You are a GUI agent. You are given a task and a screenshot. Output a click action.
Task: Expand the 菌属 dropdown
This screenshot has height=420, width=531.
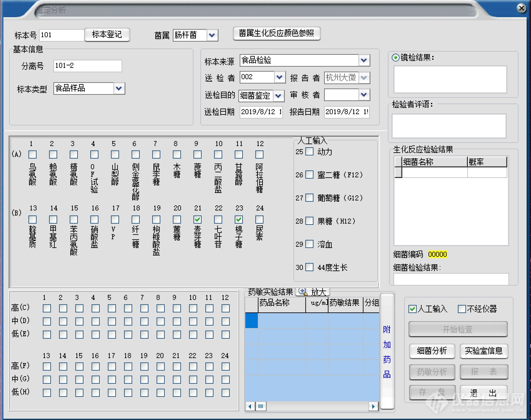pyautogui.click(x=212, y=35)
